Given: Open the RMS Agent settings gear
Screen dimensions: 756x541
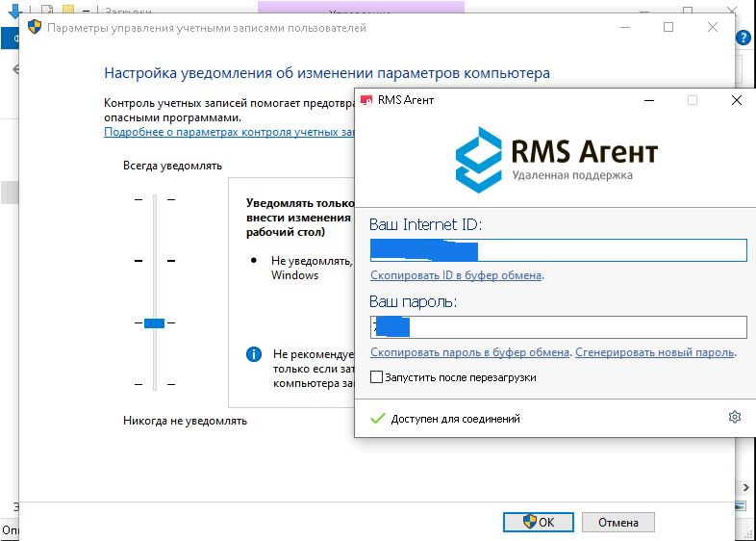Looking at the screenshot, I should tap(734, 417).
